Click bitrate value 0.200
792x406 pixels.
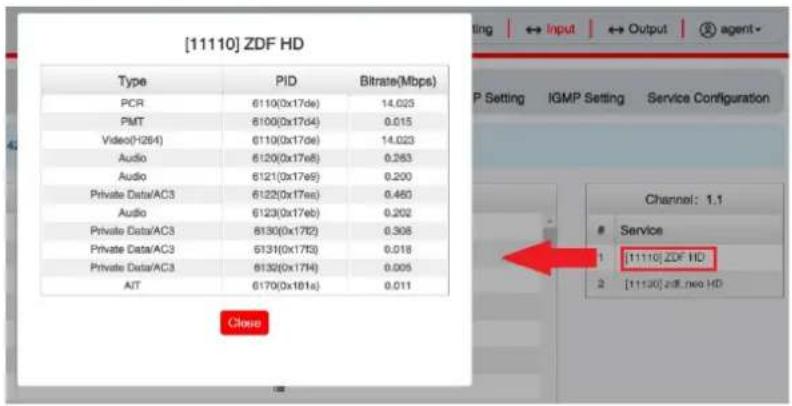tap(398, 176)
